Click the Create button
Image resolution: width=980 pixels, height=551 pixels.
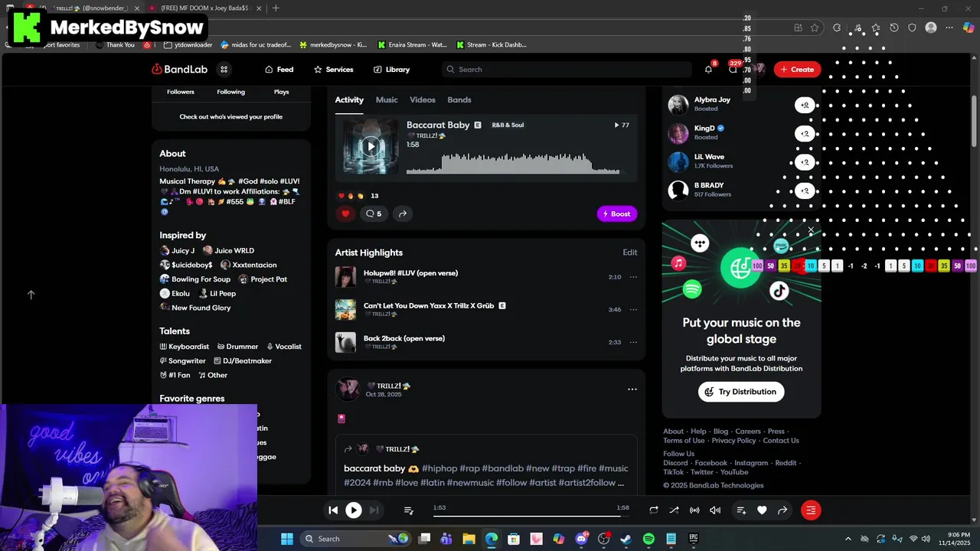(797, 70)
